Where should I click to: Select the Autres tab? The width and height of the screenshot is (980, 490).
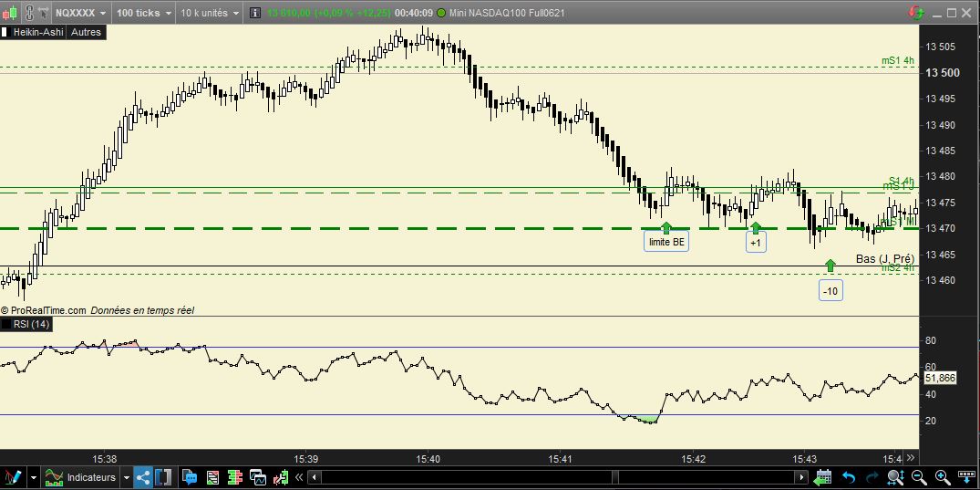[87, 32]
